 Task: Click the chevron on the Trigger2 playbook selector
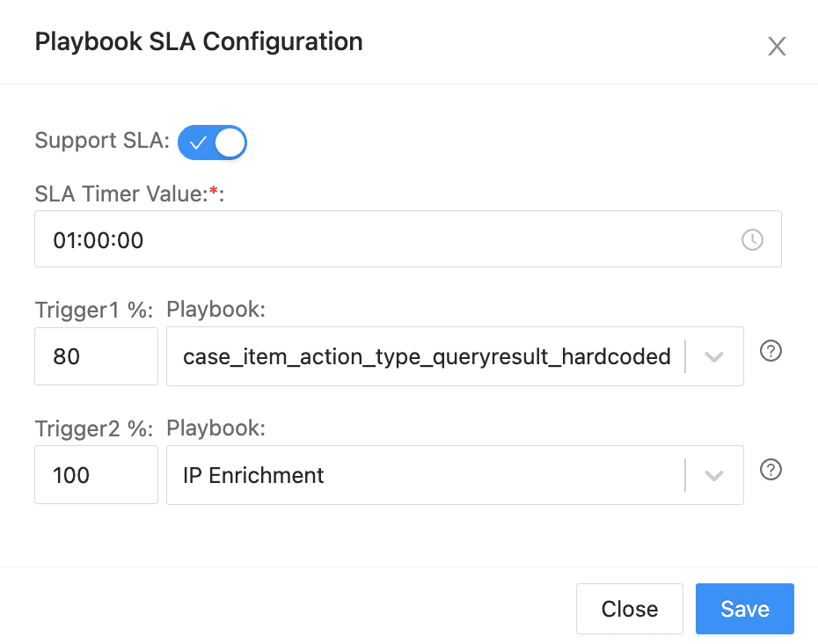tap(714, 474)
